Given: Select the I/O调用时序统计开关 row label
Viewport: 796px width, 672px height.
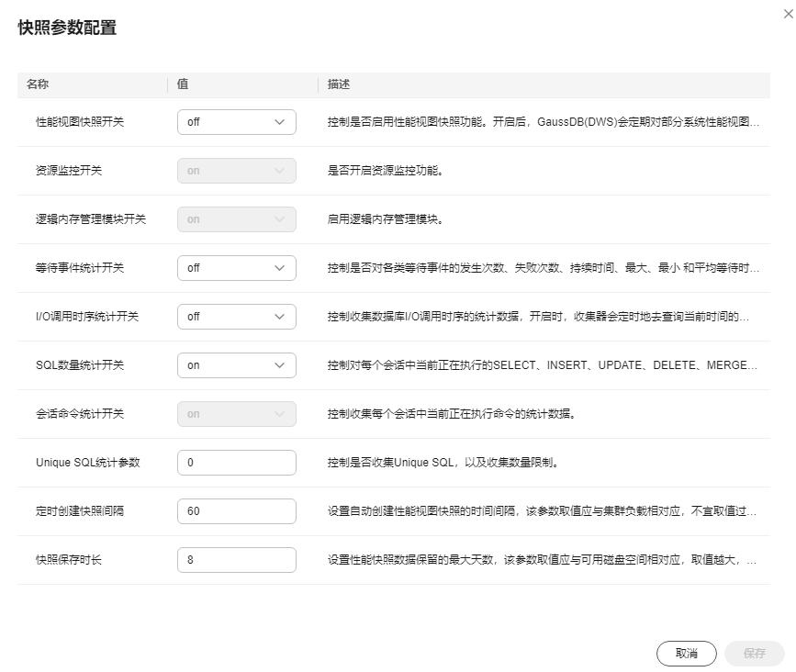Looking at the screenshot, I should coord(87,317).
